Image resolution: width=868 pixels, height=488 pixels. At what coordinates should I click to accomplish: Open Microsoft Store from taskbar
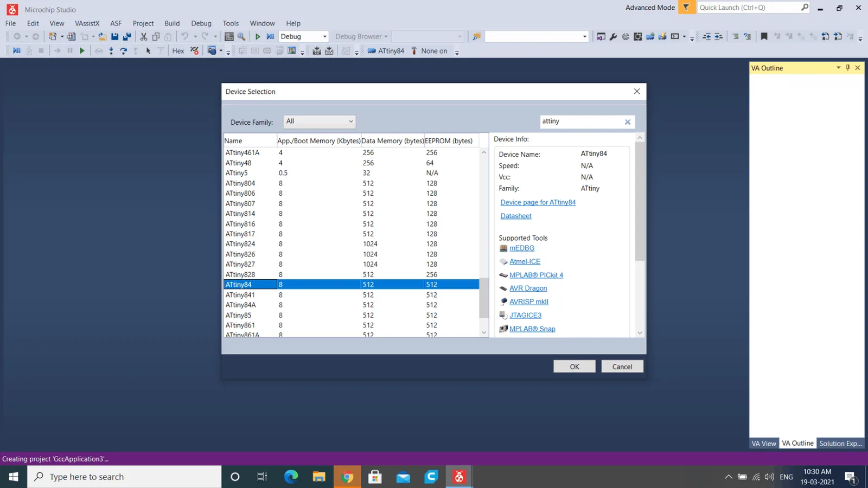click(375, 477)
